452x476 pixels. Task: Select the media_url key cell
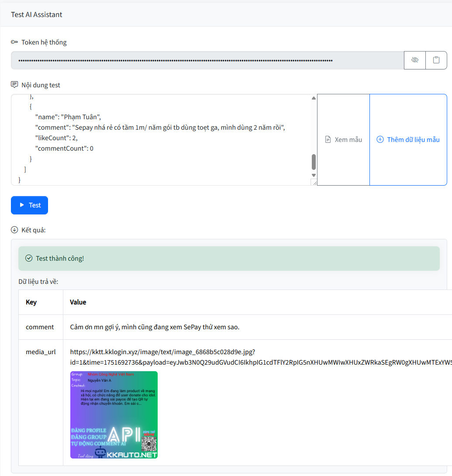pos(41,403)
